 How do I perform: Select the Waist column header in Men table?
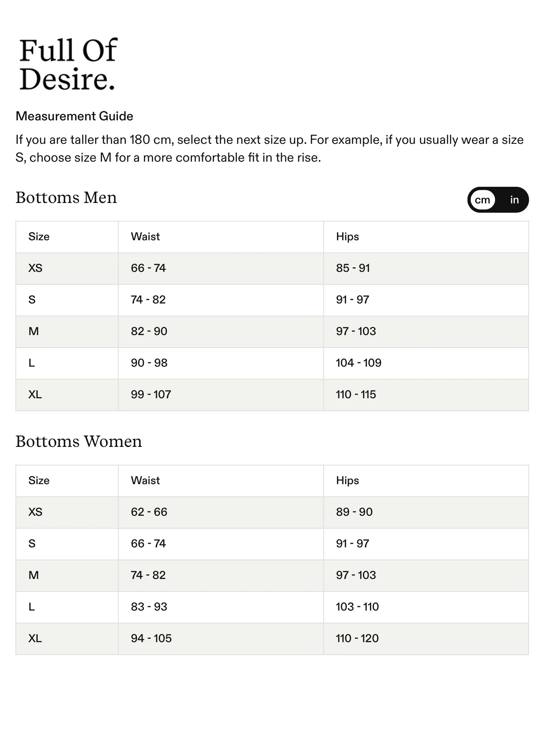click(x=145, y=237)
